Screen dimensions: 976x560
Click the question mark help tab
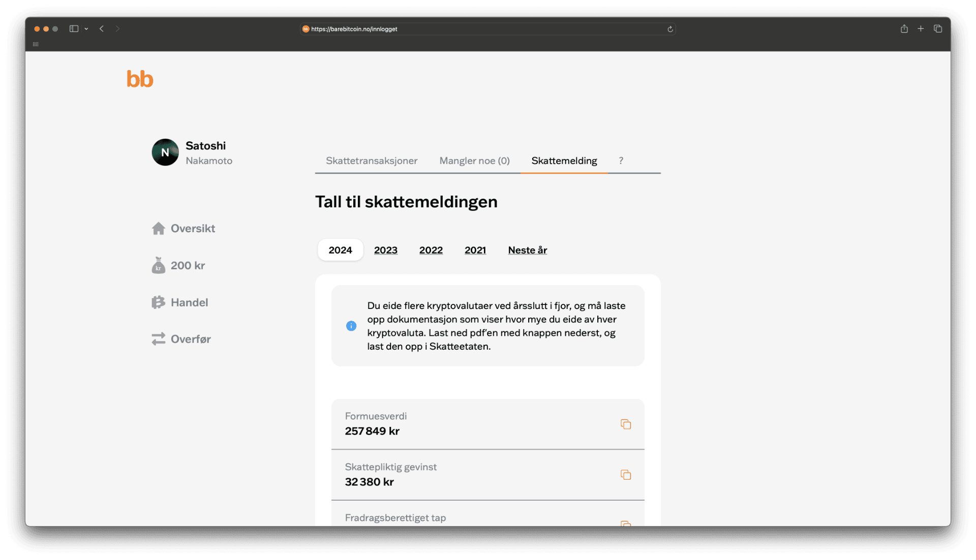click(x=621, y=161)
